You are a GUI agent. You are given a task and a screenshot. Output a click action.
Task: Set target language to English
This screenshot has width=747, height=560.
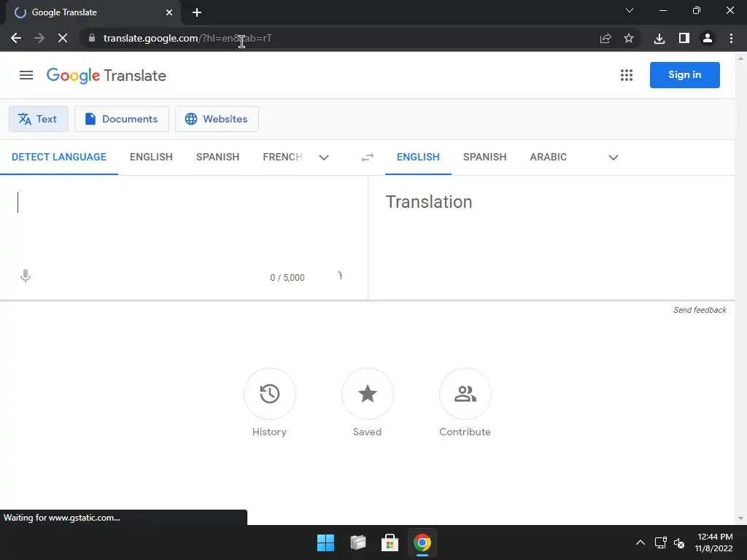(x=418, y=157)
